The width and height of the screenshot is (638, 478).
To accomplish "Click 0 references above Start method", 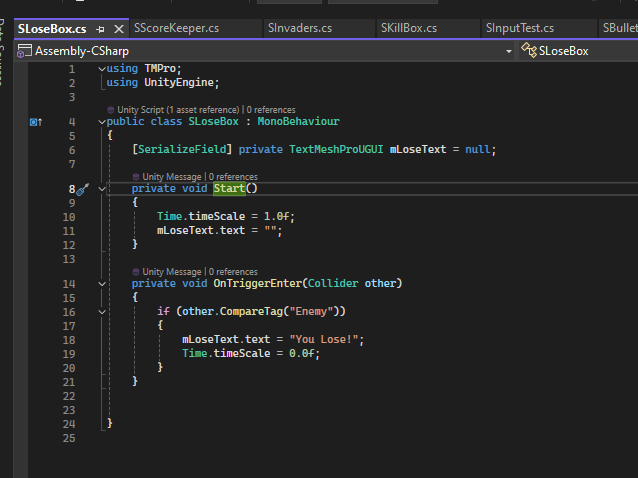I will tap(233, 177).
